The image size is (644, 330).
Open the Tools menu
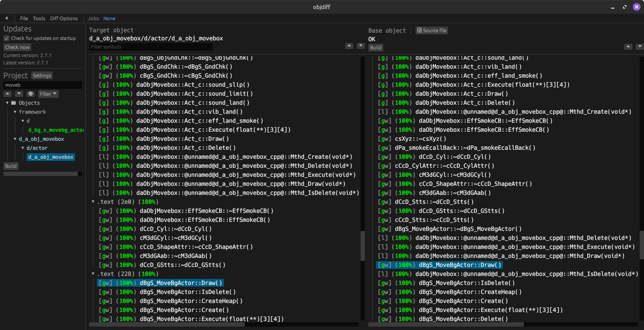coord(39,18)
